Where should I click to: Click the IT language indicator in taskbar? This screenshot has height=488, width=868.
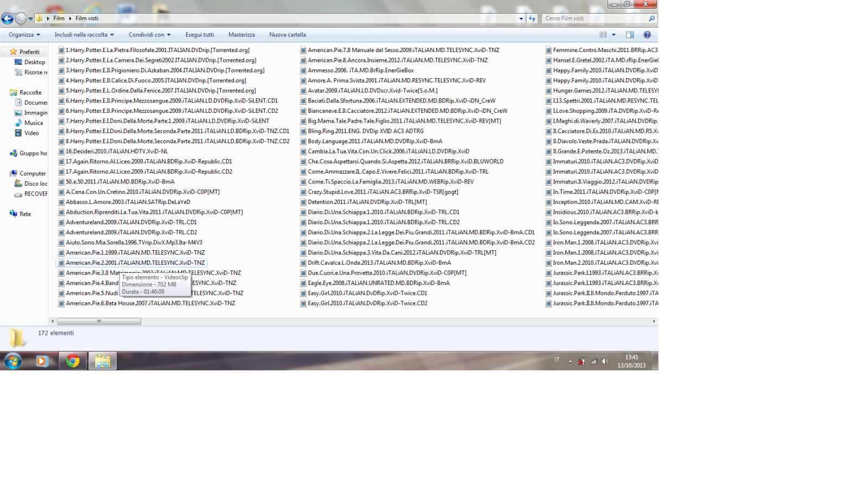[x=557, y=360]
